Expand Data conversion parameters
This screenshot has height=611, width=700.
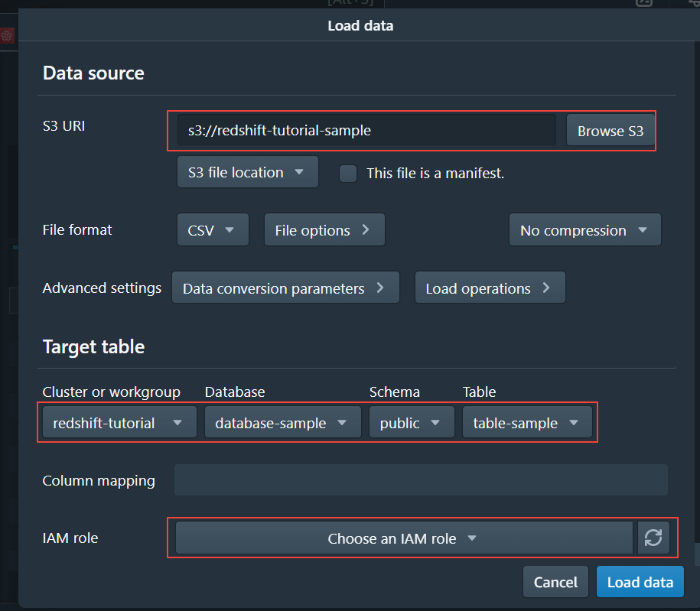285,288
